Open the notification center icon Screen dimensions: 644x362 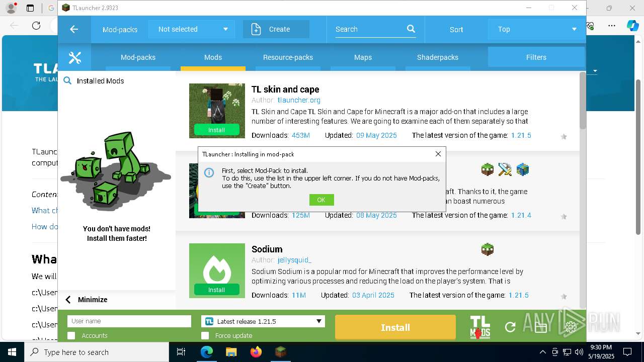pos(627,352)
